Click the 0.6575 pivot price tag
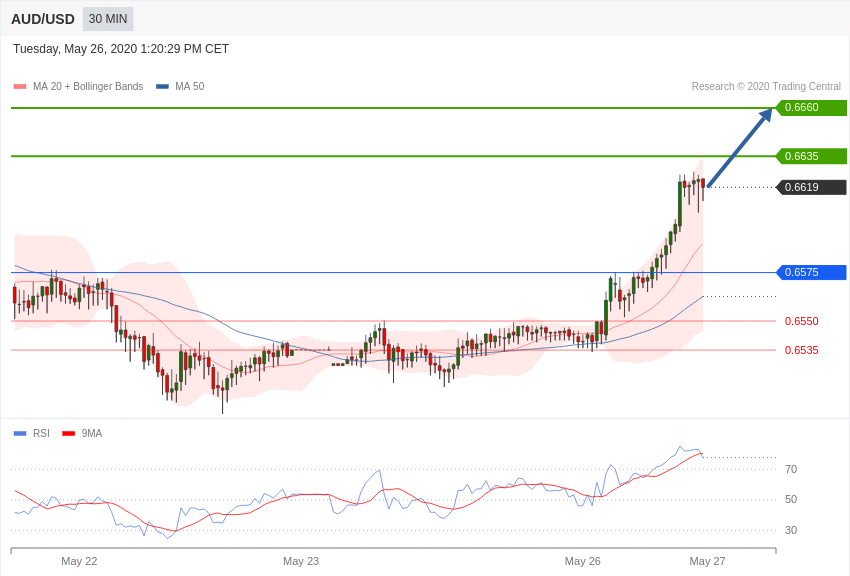The height and width of the screenshot is (576, 850). pyautogui.click(x=812, y=272)
